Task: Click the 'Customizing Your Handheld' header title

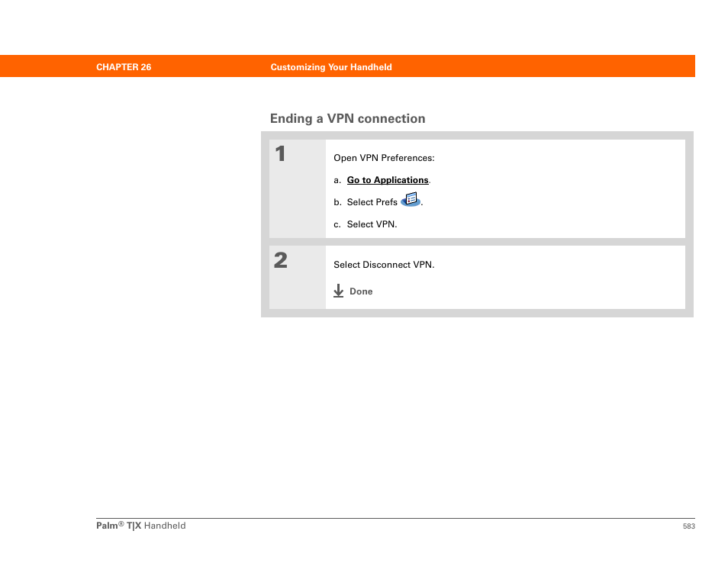Action: [x=331, y=67]
